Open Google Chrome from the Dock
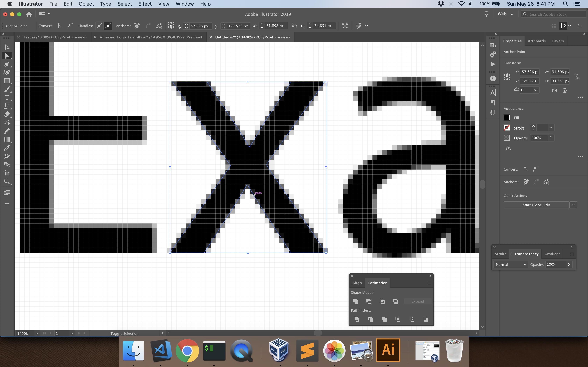 [187, 351]
